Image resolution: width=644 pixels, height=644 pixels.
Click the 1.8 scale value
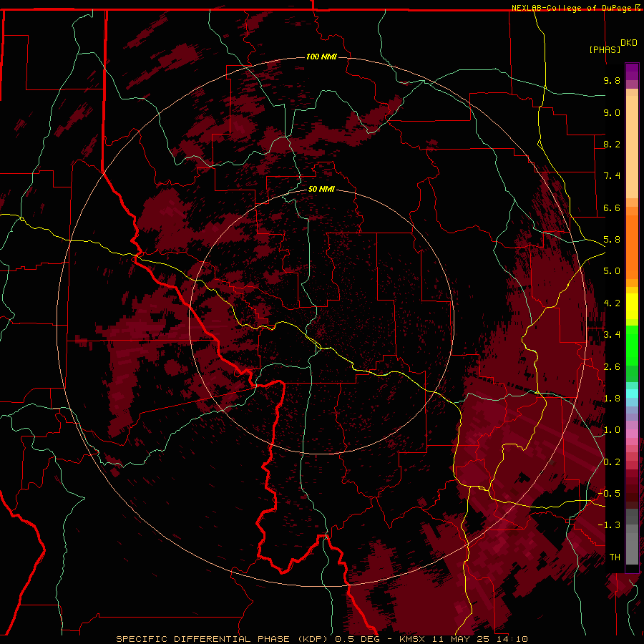612,399
